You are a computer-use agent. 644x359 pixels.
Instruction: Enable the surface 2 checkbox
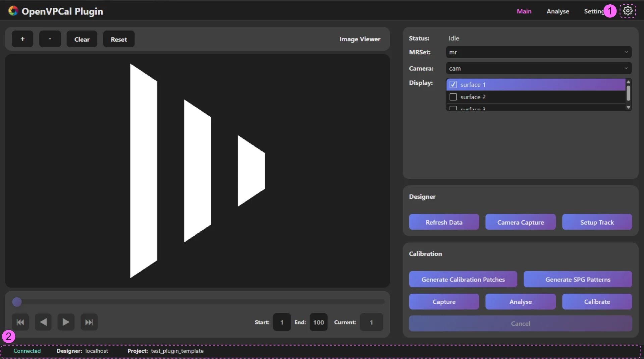pyautogui.click(x=453, y=97)
